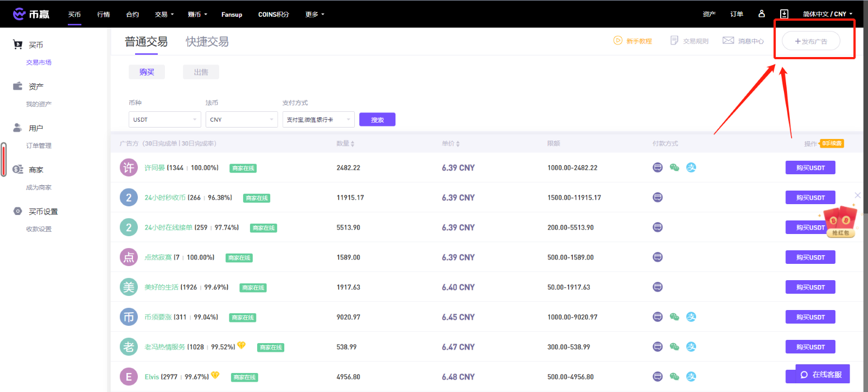Expand the 交易 menu in top nav
868x392 pixels.
pyautogui.click(x=164, y=15)
